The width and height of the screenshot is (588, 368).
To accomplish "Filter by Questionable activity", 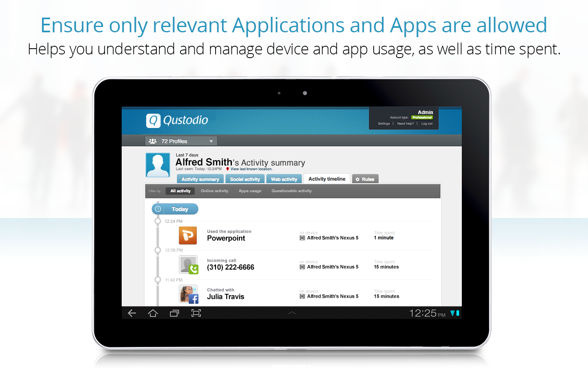I will coord(292,191).
